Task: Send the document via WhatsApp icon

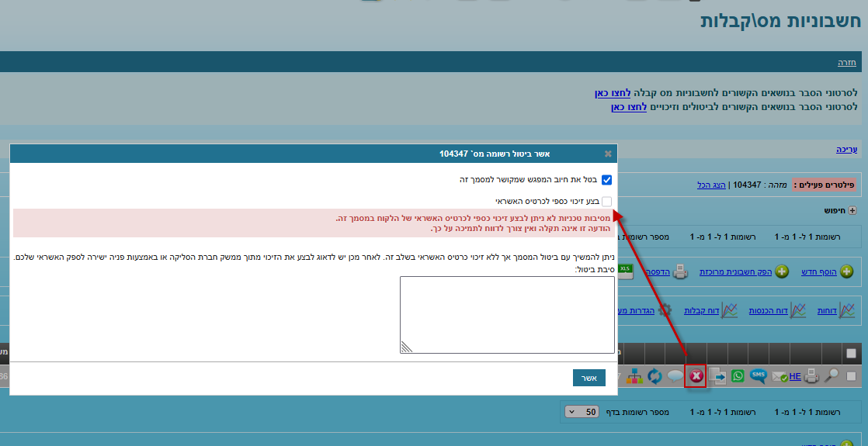Action: click(738, 376)
